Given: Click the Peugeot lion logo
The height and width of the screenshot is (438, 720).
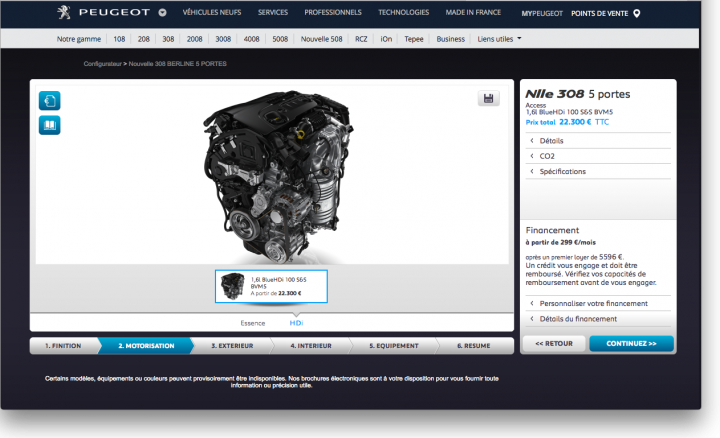Looking at the screenshot, I should [x=64, y=12].
